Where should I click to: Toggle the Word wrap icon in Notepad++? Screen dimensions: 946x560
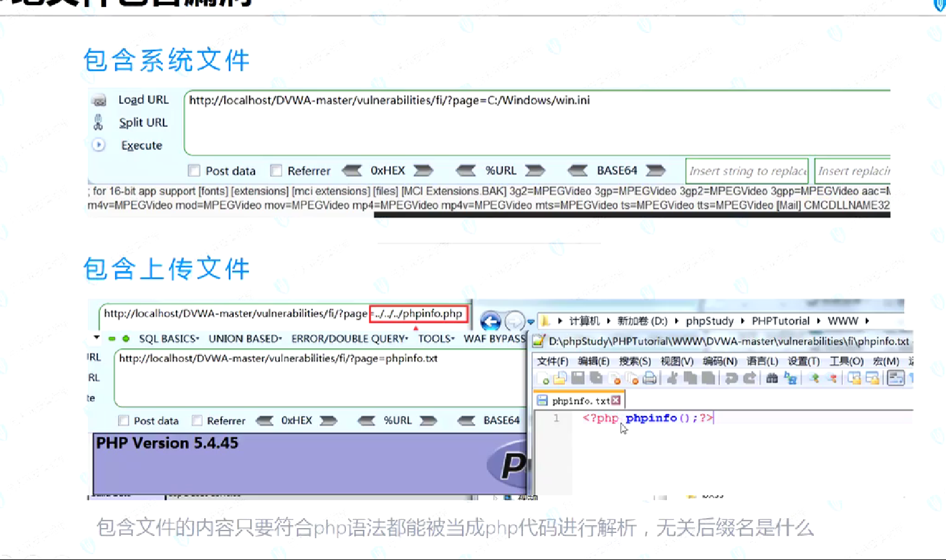(x=896, y=378)
